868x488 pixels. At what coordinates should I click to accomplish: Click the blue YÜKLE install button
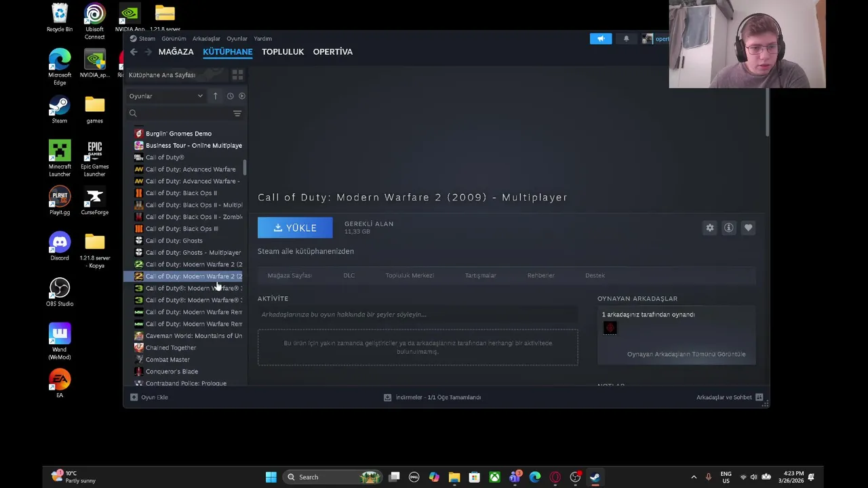(295, 228)
